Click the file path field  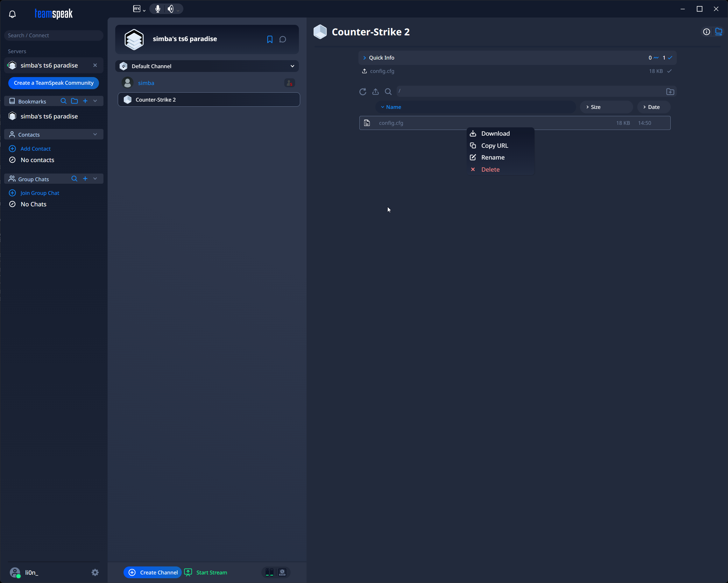(x=530, y=91)
